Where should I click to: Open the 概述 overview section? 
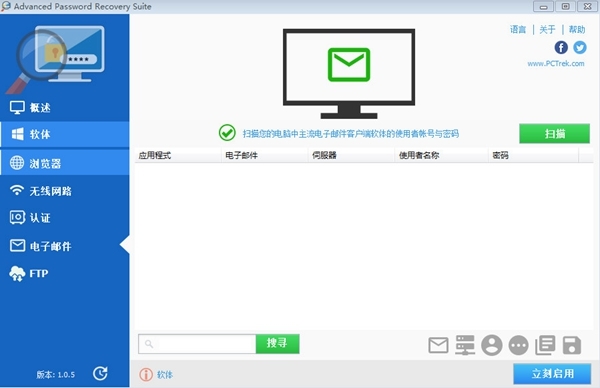tap(65, 108)
